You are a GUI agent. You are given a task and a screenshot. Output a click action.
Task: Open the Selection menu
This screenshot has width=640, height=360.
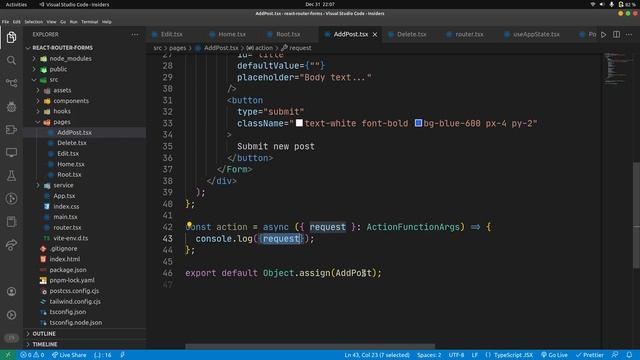coord(33,22)
